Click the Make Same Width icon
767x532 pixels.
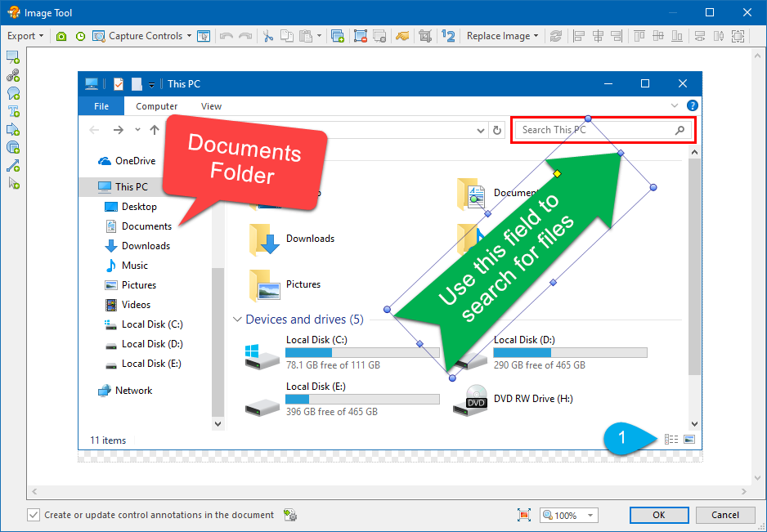(700, 36)
